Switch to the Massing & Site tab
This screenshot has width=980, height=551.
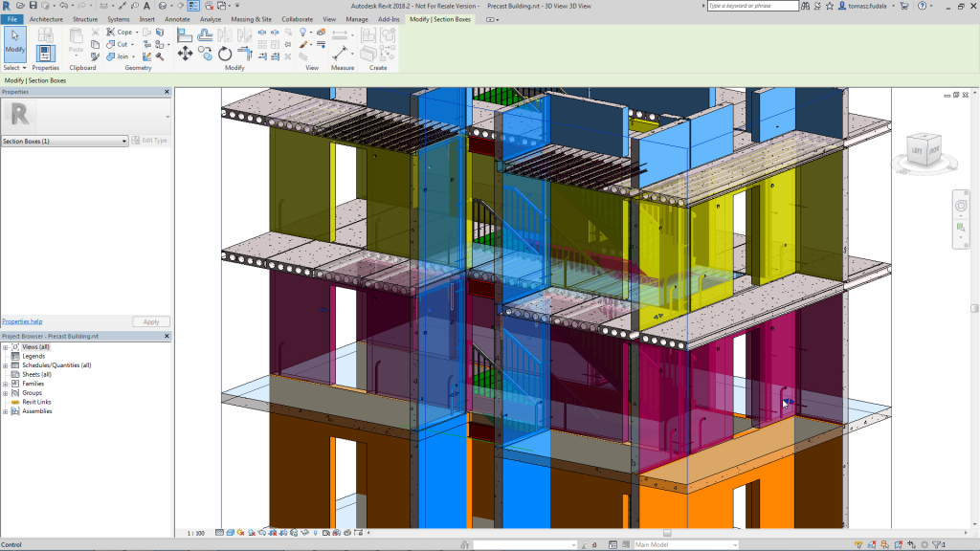tap(251, 19)
